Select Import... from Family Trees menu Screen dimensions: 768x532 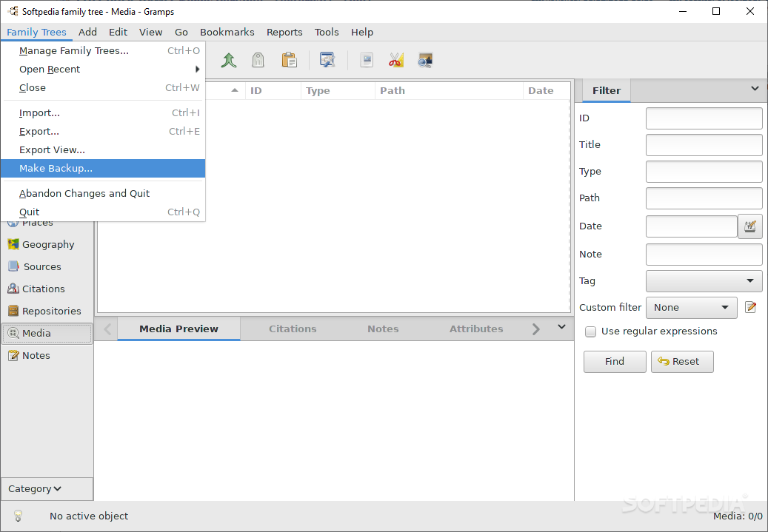103,113
